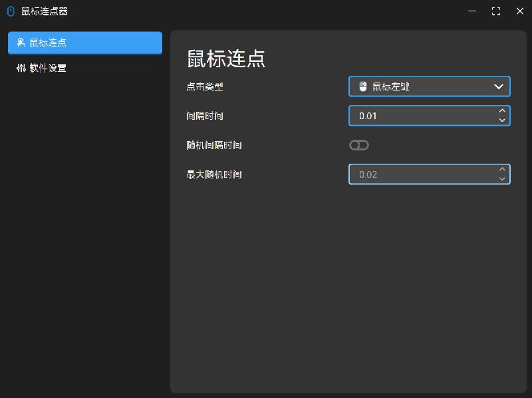Click the sliders icon beside 软件设置
Image resolution: width=532 pixels, height=398 pixels.
pyautogui.click(x=19, y=67)
